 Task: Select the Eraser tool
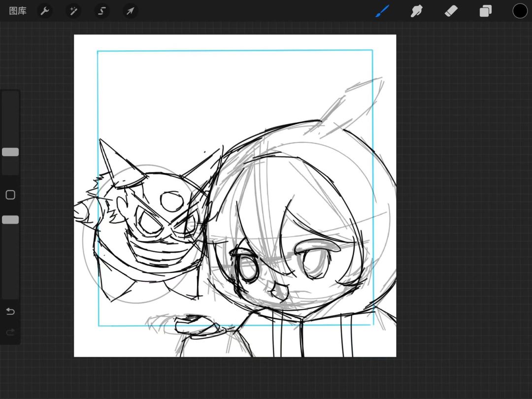pyautogui.click(x=451, y=11)
